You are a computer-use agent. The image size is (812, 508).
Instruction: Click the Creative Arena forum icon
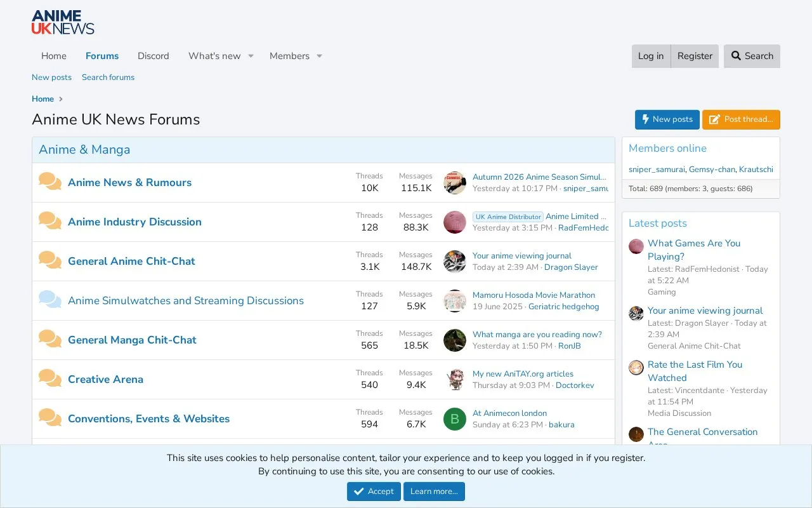tap(50, 378)
